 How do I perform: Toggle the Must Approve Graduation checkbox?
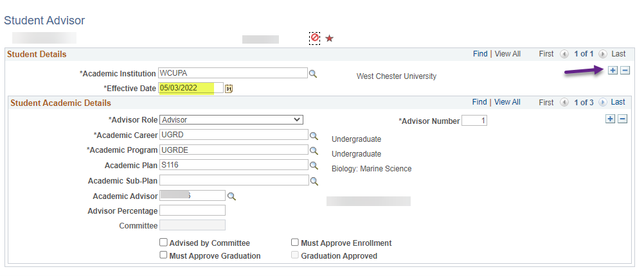coord(164,255)
